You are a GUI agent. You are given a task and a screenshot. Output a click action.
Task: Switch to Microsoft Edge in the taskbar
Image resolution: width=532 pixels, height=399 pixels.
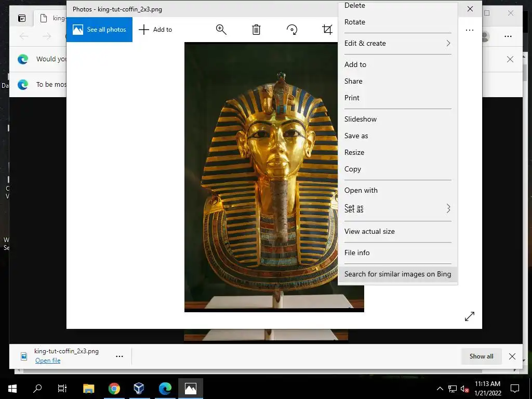pyautogui.click(x=165, y=388)
